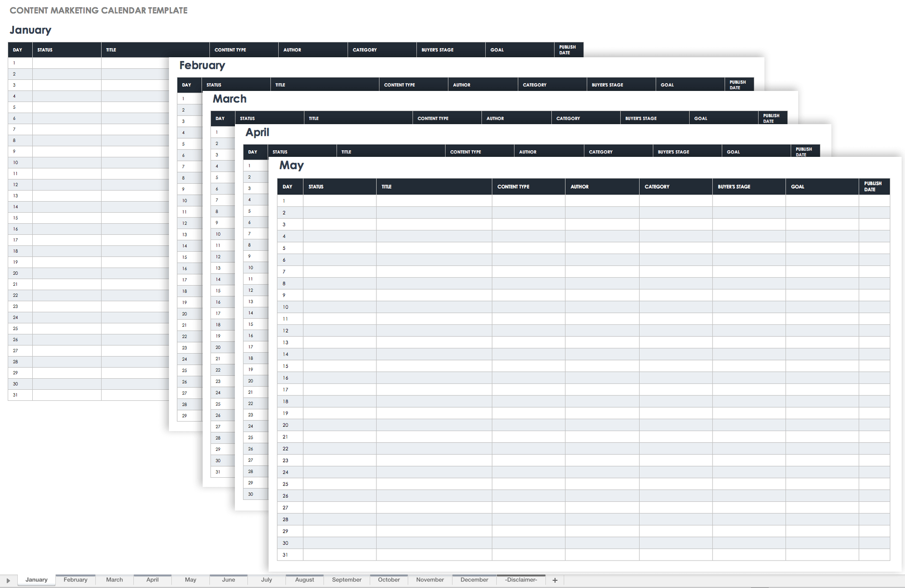Open the October sheet tab
Image resolution: width=905 pixels, height=588 pixels.
coord(389,580)
